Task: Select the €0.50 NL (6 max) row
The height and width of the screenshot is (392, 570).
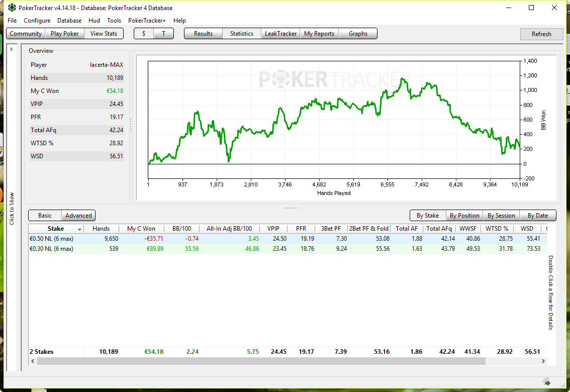Action: (288, 239)
